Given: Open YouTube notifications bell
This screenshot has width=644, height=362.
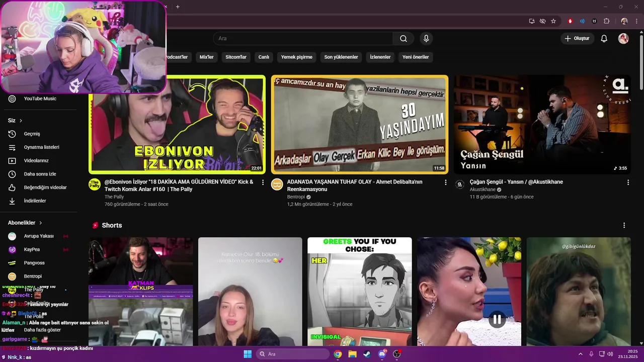Looking at the screenshot, I should 604,39.
